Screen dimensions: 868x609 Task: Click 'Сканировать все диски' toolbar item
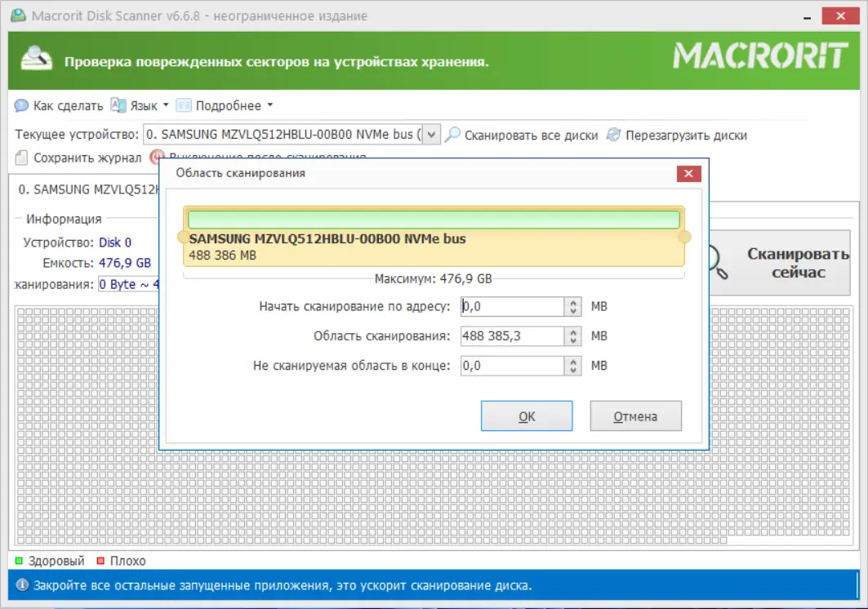(522, 135)
